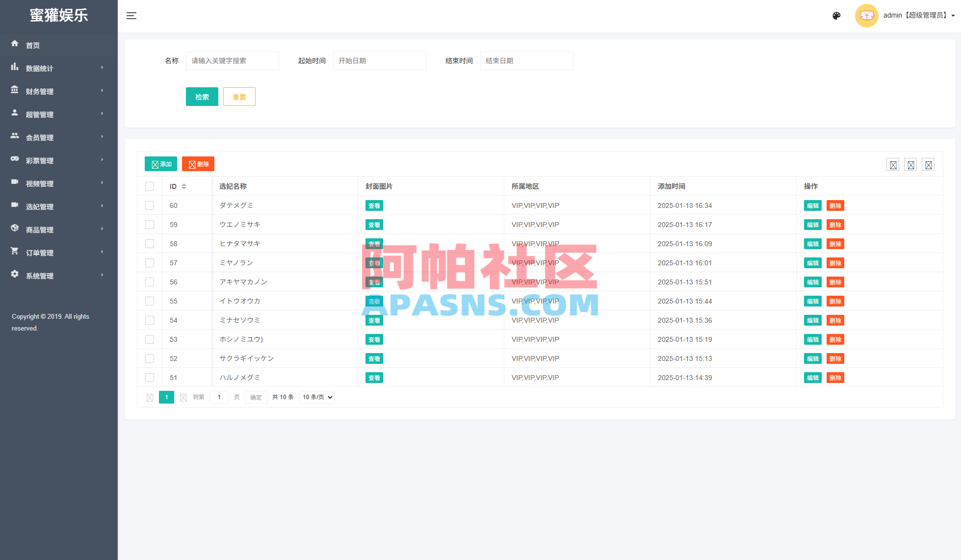Check the select-all checkbox in table header
This screenshot has width=961, height=560.
coord(150,186)
